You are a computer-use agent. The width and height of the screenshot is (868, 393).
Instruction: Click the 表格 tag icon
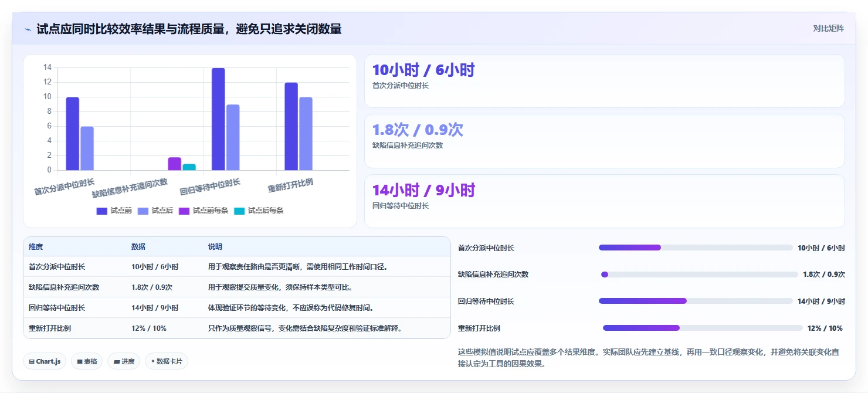pos(80,361)
